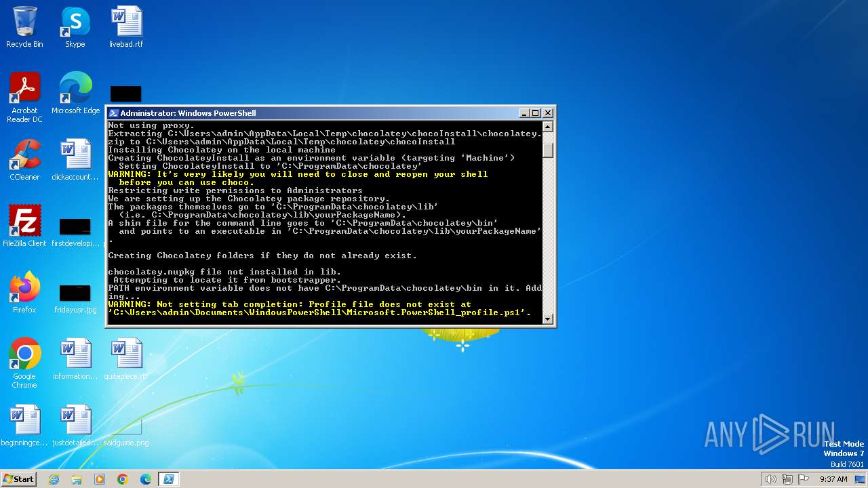Launch Edge from the taskbar
Image resolution: width=868 pixels, height=488 pixels.
point(146,479)
